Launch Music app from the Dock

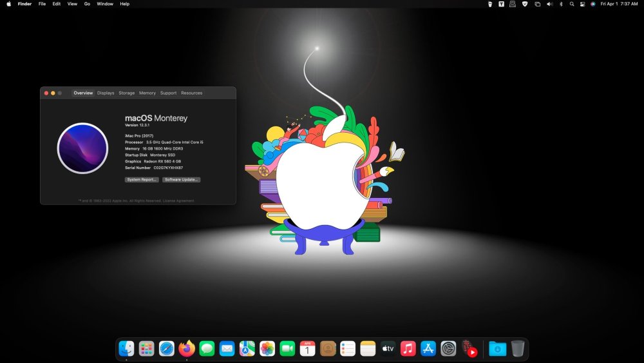408,349
